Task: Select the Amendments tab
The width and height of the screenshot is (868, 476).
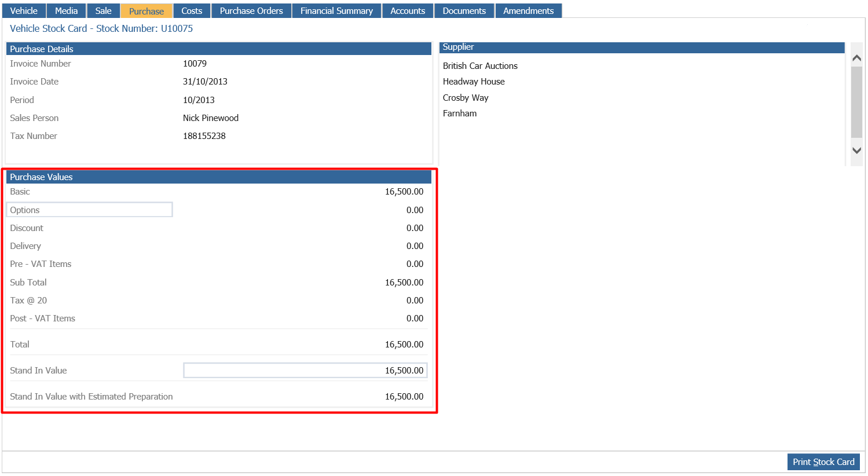Action: 528,11
